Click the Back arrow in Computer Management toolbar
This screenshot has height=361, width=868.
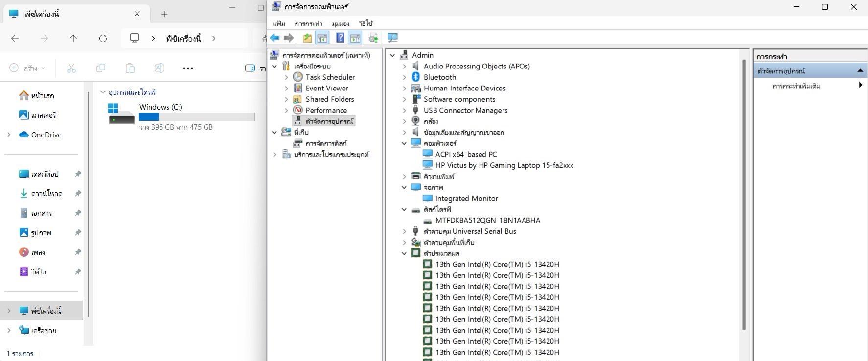click(x=275, y=38)
